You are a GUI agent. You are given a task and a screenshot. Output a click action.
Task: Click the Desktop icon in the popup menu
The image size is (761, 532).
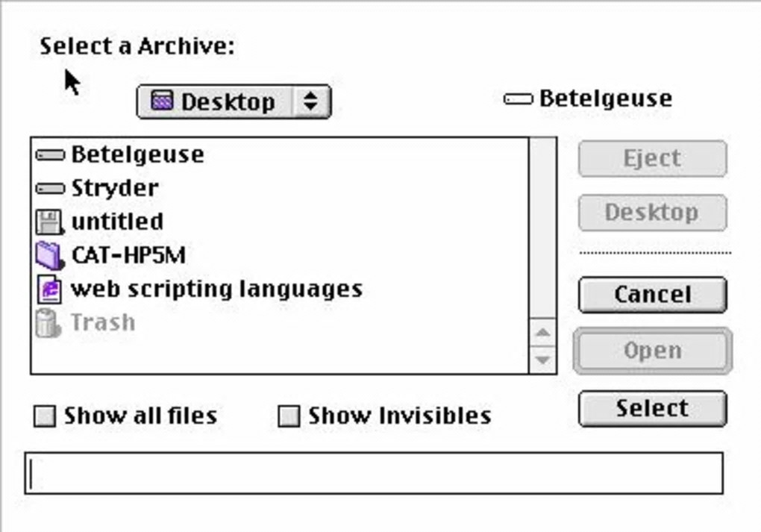[x=162, y=101]
